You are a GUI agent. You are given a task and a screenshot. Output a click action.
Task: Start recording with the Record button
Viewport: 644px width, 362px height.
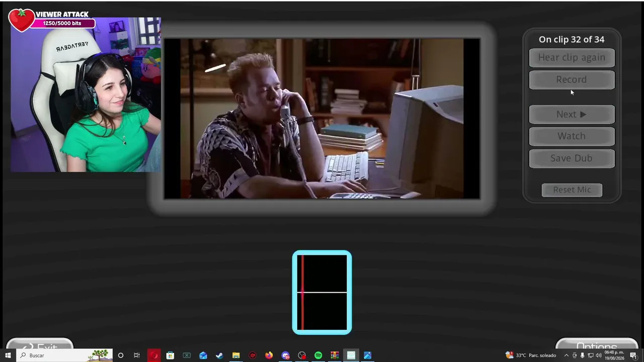point(572,79)
